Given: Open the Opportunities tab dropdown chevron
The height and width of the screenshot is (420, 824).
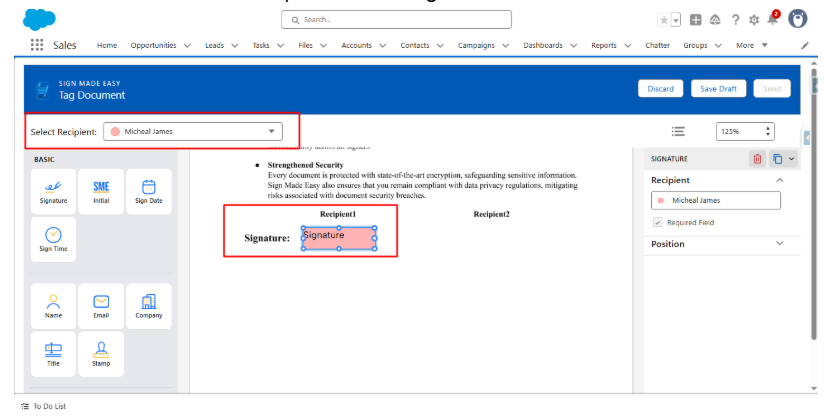Looking at the screenshot, I should coord(187,46).
